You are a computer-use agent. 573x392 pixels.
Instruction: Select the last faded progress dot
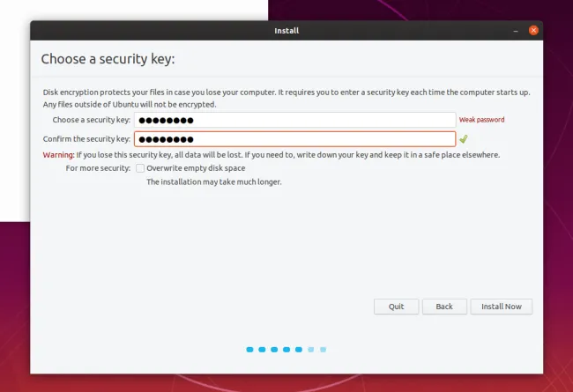tap(323, 350)
